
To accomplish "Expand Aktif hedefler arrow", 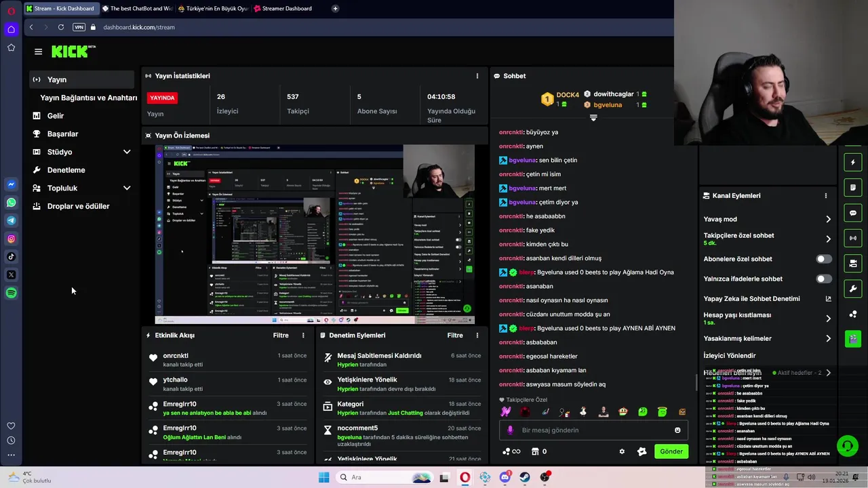I will (828, 373).
